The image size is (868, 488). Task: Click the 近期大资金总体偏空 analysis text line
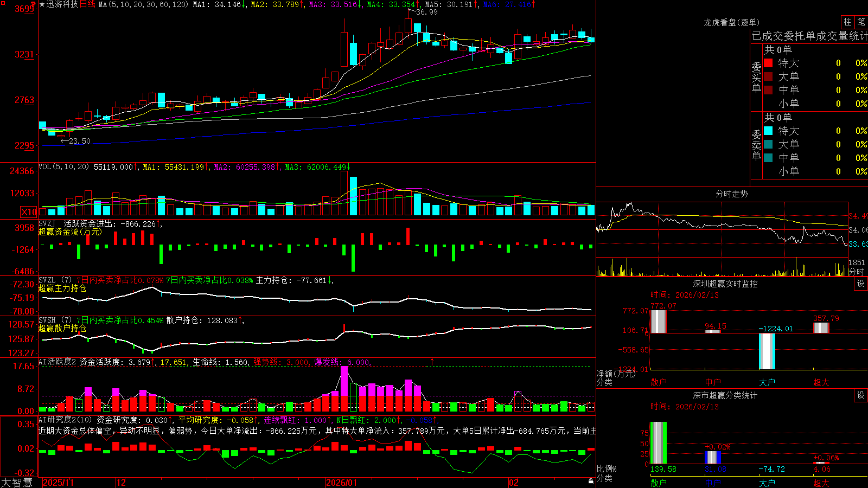point(317,431)
